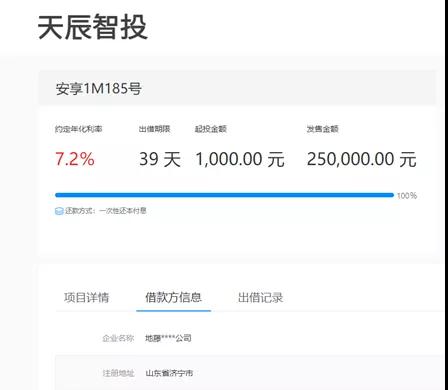
Task: Click the 250,000.00 元 sale amount
Action: (362, 159)
